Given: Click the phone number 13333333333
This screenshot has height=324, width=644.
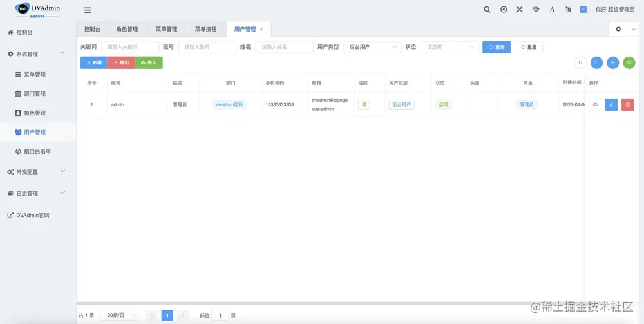Looking at the screenshot, I should pos(279,105).
